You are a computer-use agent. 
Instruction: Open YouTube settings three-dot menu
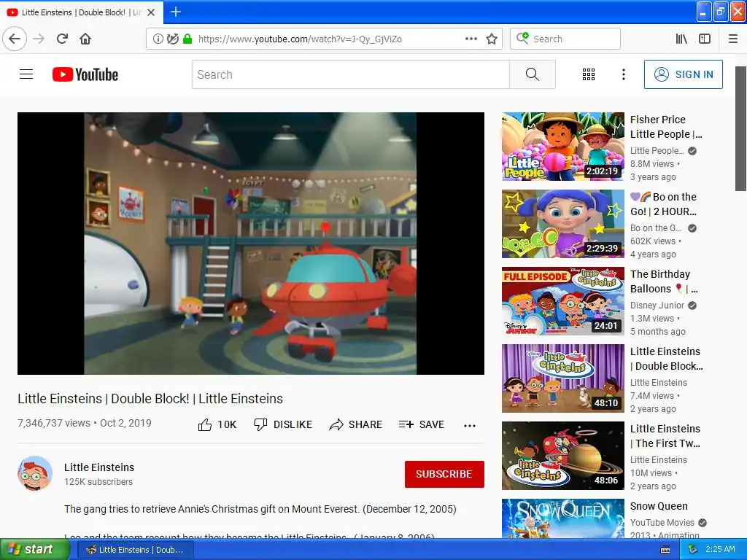pyautogui.click(x=623, y=74)
